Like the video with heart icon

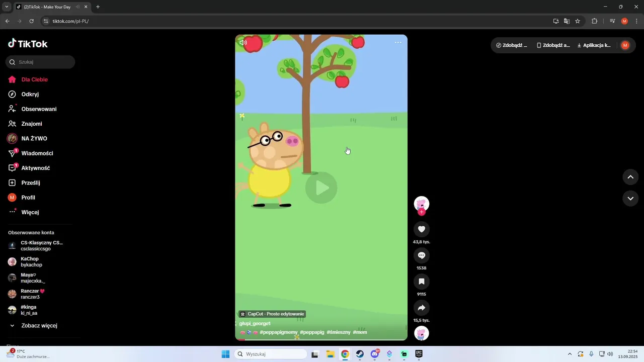point(422,229)
